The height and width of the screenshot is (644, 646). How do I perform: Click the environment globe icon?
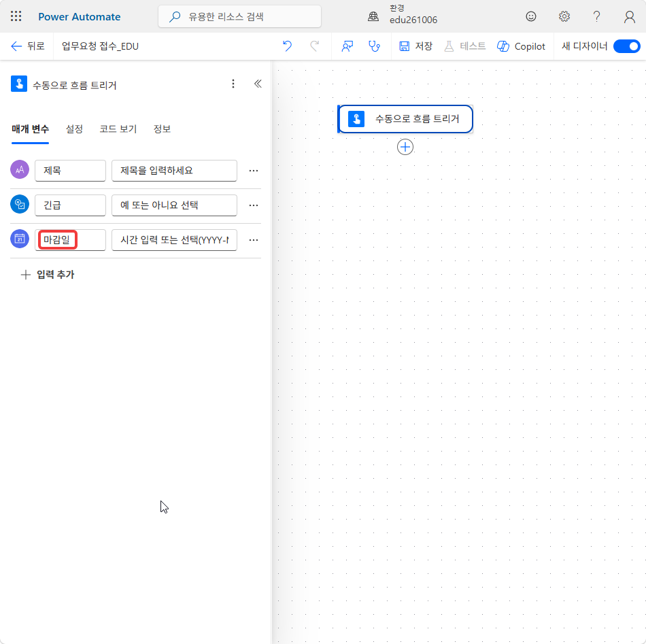click(373, 16)
